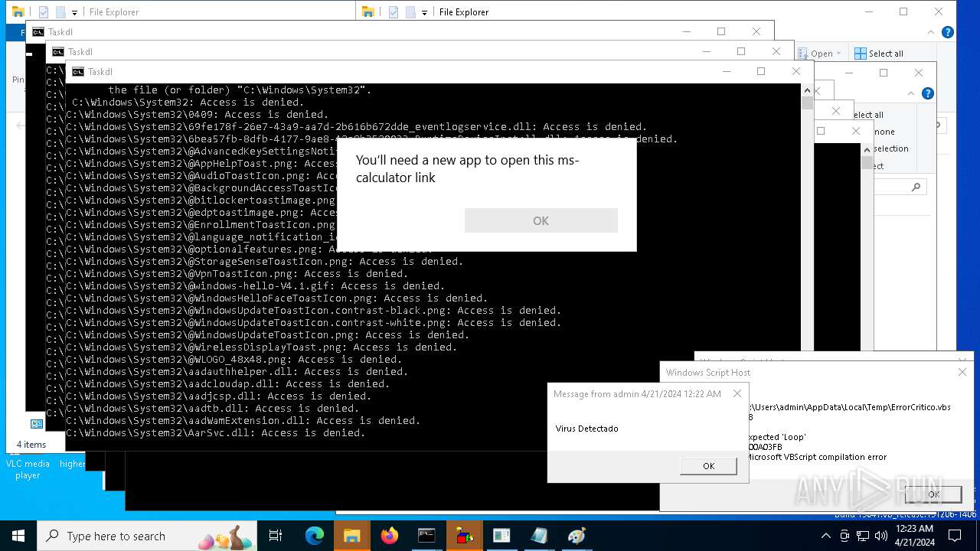Click the notepad-style taskbar icon
Viewport: 980px width, 551px height.
click(539, 536)
